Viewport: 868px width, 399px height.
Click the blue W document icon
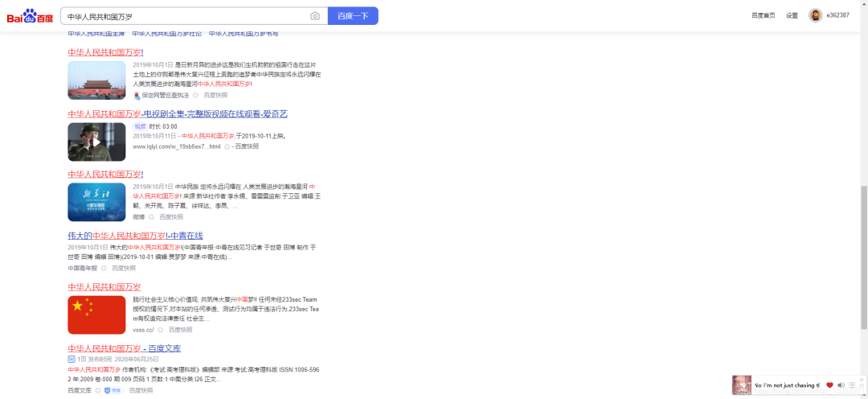(x=72, y=359)
